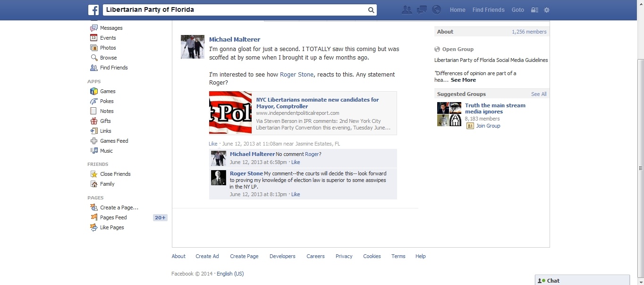Open the friend requests icon

(x=407, y=10)
